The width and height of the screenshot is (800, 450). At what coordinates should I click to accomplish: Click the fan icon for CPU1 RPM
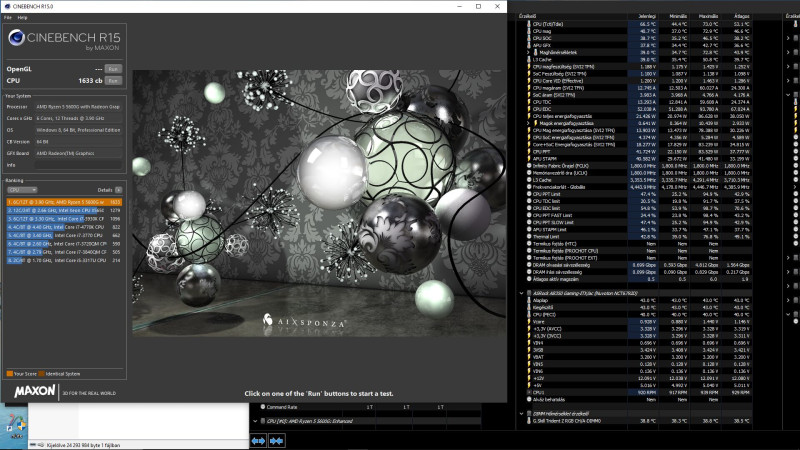[x=529, y=392]
